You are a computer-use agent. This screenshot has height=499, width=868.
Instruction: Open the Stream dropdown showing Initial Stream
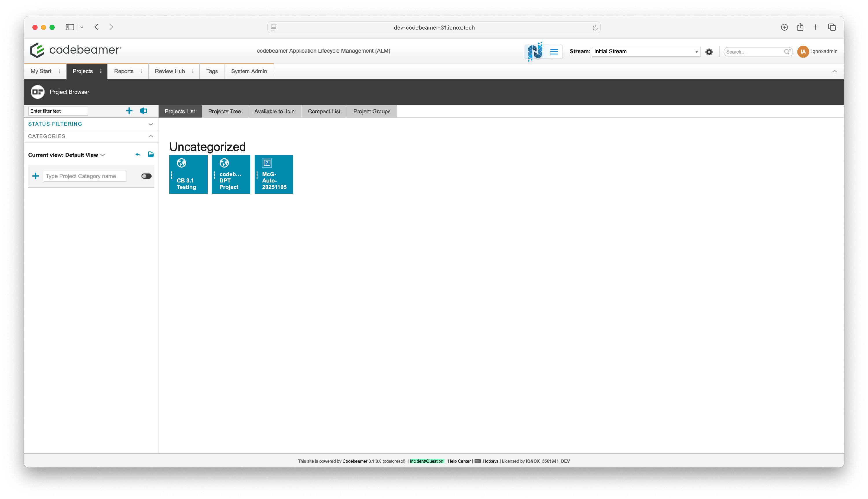pyautogui.click(x=646, y=52)
